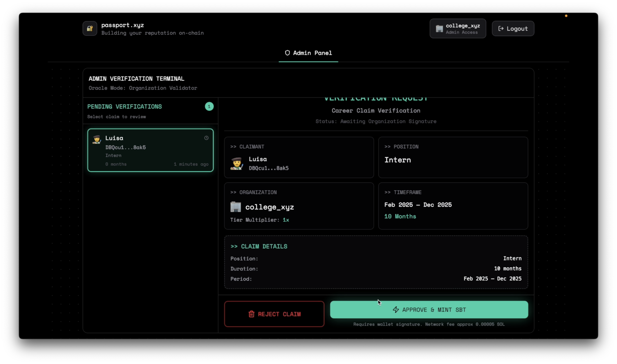This screenshot has width=617, height=364.
Task: Open the college_xyz Admin Access account chip
Action: [x=458, y=29]
